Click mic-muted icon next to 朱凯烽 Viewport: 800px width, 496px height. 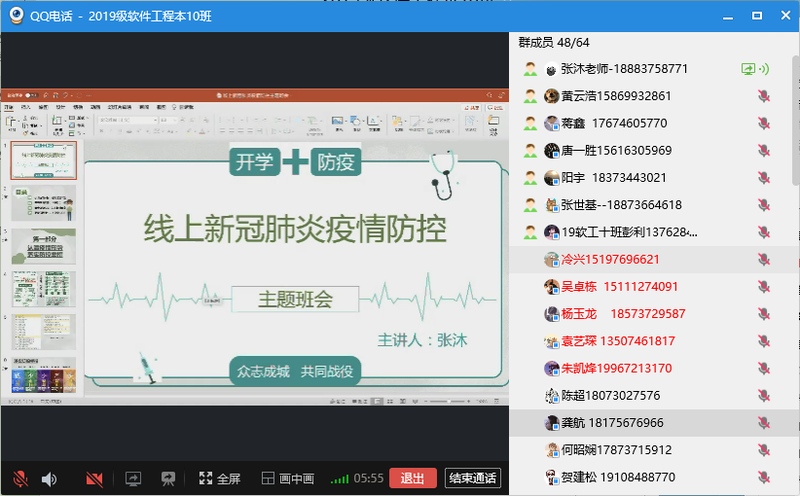[x=764, y=368]
